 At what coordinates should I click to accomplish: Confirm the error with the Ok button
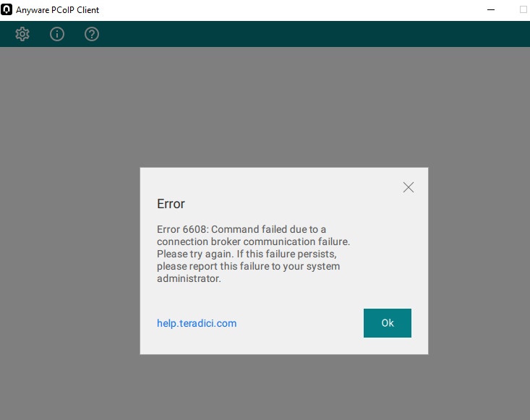pyautogui.click(x=388, y=323)
